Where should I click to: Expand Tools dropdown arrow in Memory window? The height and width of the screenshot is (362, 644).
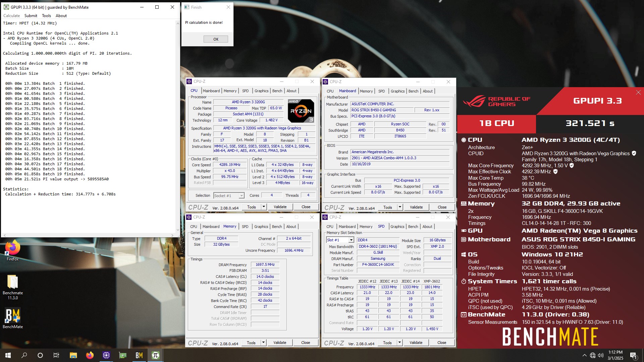click(263, 343)
